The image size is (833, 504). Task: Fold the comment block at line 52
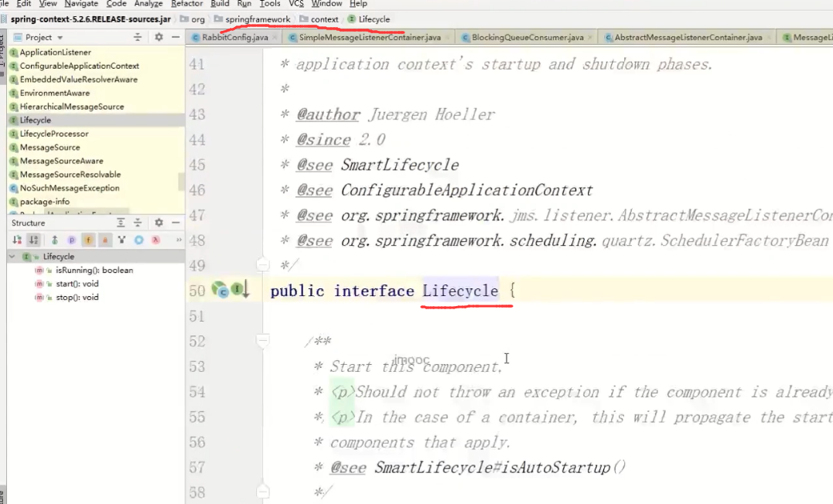pyautogui.click(x=262, y=340)
